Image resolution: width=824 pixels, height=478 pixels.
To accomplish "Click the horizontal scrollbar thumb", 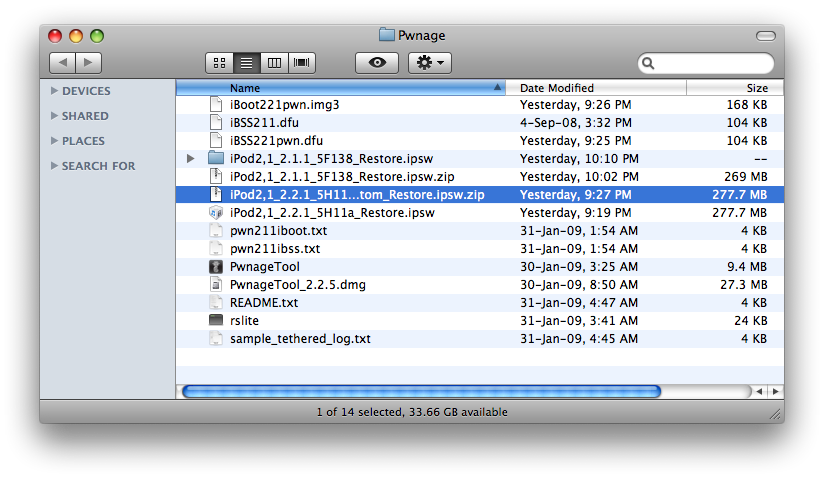I will 420,391.
